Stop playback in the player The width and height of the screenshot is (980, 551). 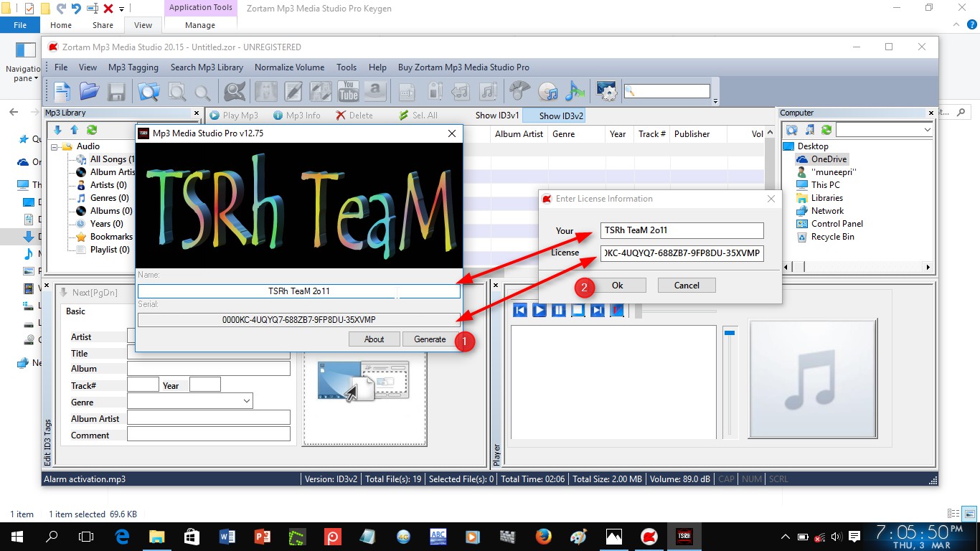(578, 310)
